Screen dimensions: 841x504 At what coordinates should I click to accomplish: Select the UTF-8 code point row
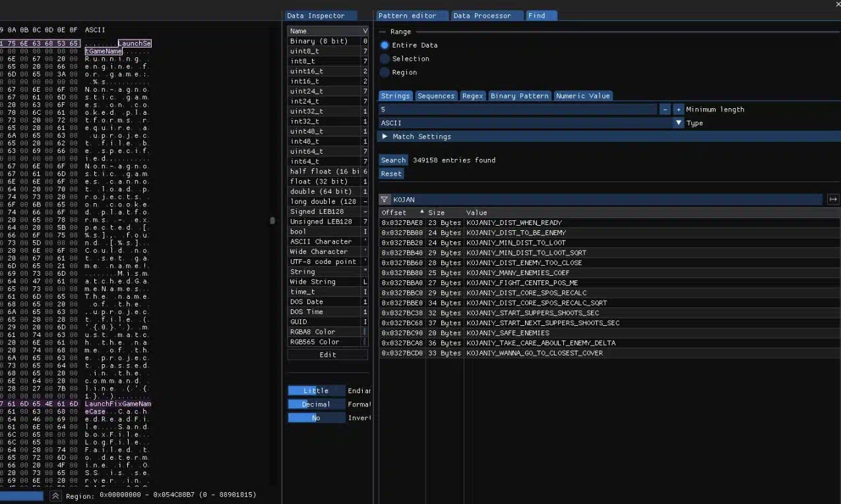(x=328, y=262)
